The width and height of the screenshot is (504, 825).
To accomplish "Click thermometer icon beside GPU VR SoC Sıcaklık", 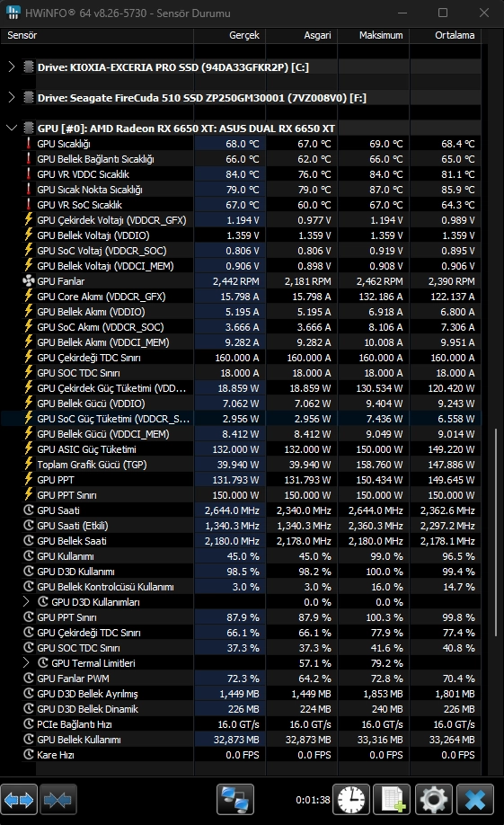I will tap(29, 205).
